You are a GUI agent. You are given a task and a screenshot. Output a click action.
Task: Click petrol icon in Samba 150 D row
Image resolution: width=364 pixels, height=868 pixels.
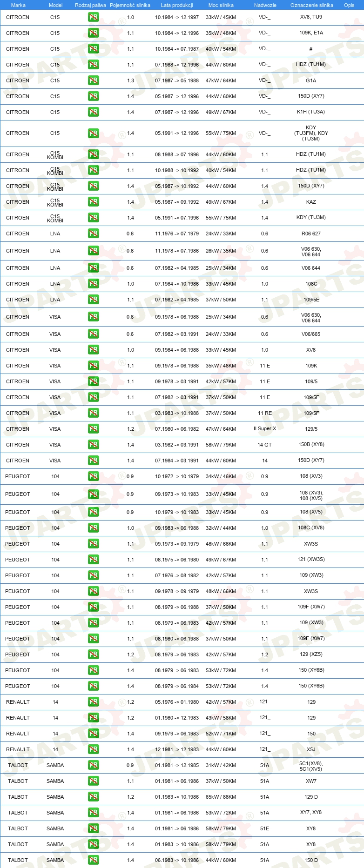[93, 860]
